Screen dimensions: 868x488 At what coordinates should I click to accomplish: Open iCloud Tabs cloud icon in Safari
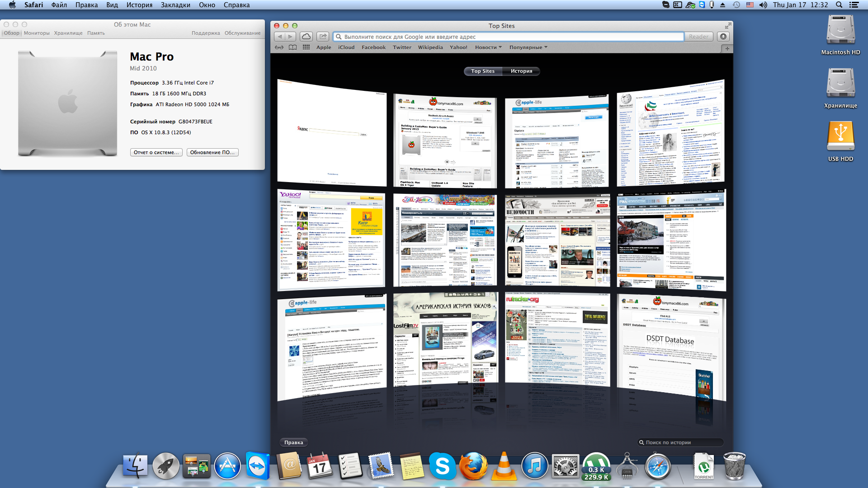click(306, 37)
